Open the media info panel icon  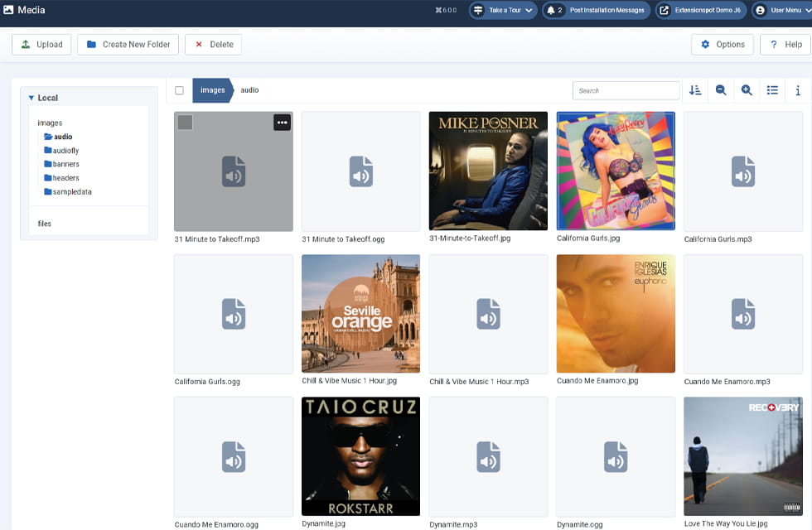tap(797, 90)
